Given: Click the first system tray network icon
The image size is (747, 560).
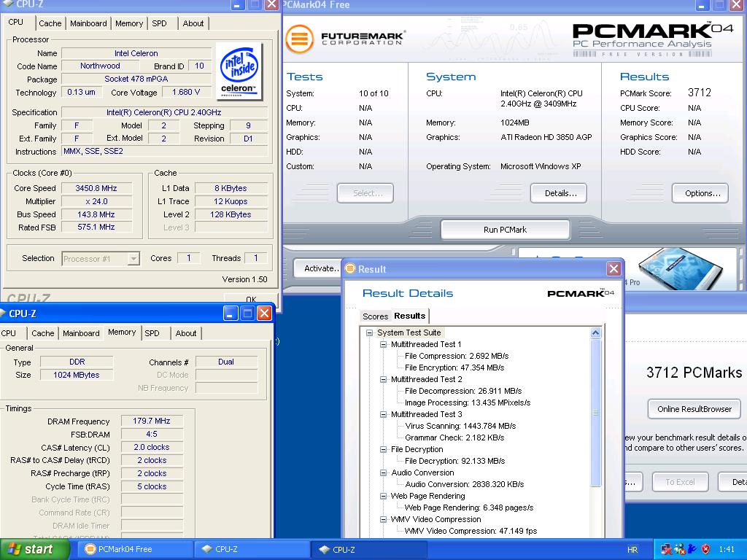Looking at the screenshot, I should (667, 550).
